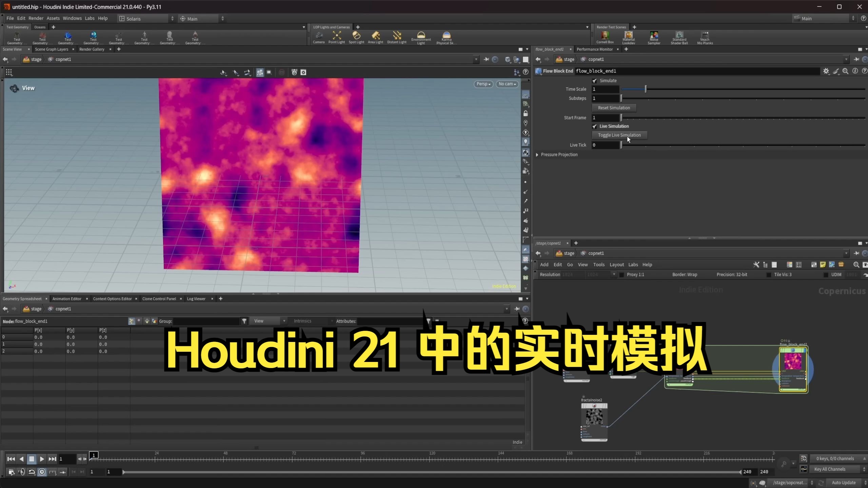Open the Render menu
Image resolution: width=868 pixels, height=488 pixels.
coord(36,18)
